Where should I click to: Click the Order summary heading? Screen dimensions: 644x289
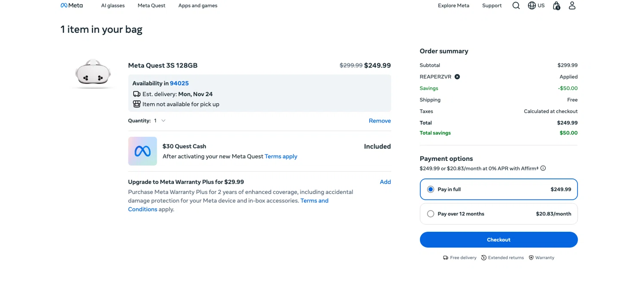[x=444, y=51]
